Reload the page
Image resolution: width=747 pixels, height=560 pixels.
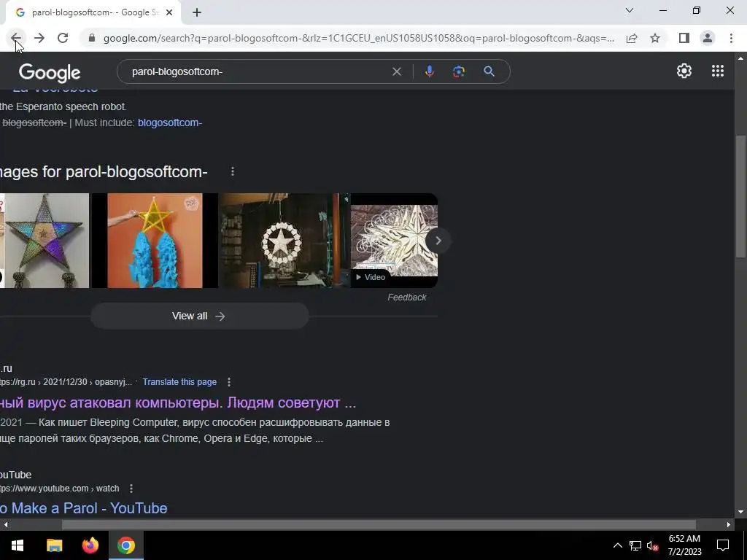[x=63, y=38]
